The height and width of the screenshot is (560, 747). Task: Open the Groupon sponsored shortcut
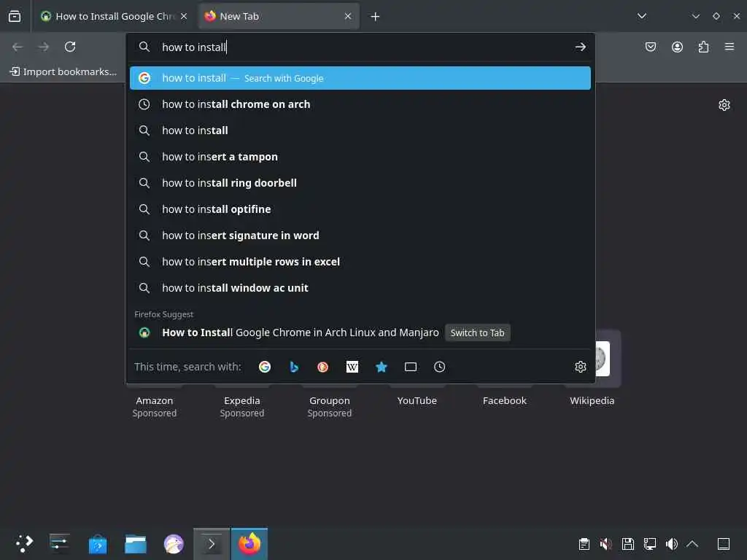pos(330,406)
